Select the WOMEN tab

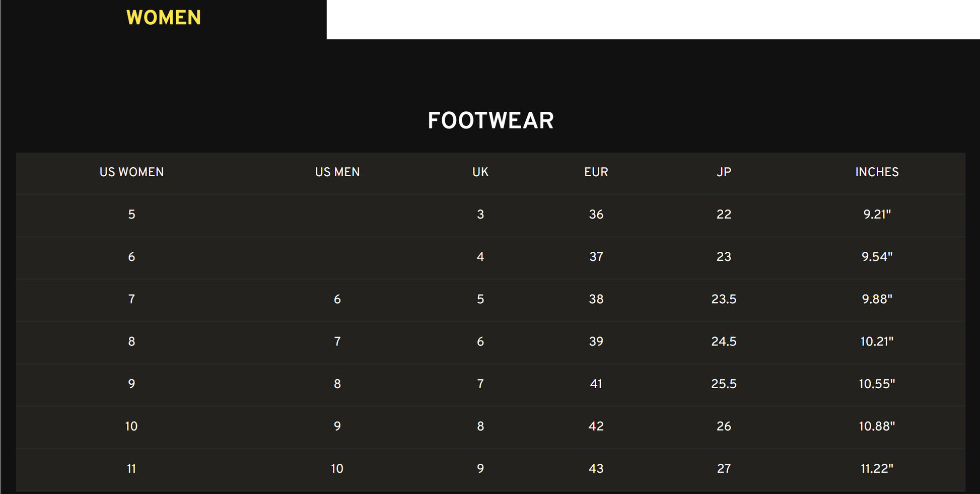[163, 18]
